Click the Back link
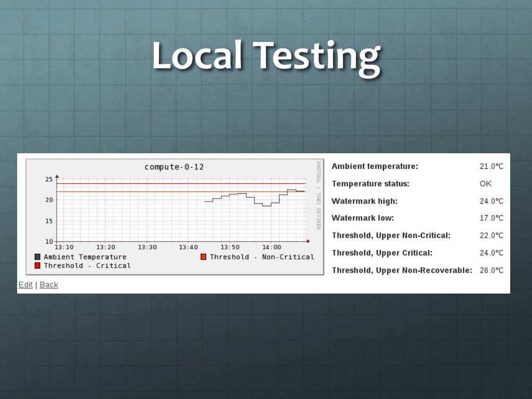The width and height of the screenshot is (532, 399). (49, 285)
